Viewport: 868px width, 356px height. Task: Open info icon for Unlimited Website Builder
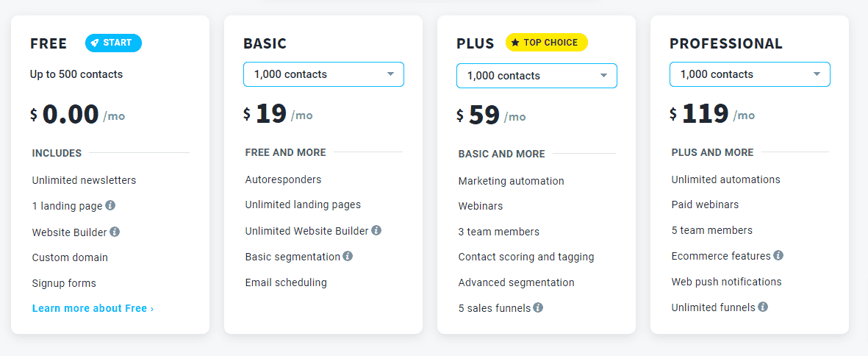(376, 230)
